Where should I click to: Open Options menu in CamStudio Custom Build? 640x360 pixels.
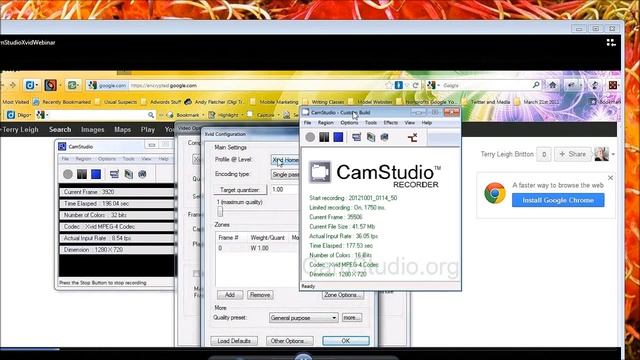click(349, 122)
